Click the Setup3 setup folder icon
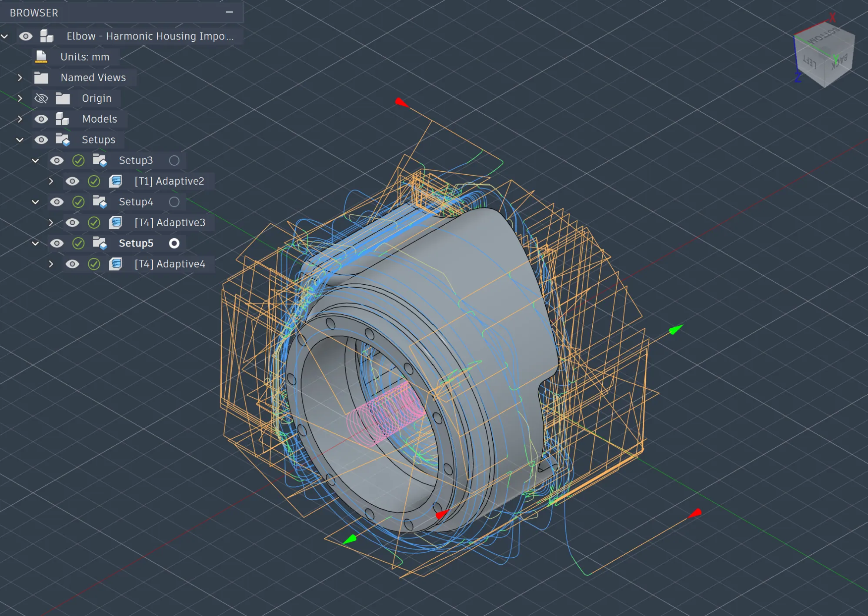 (100, 160)
